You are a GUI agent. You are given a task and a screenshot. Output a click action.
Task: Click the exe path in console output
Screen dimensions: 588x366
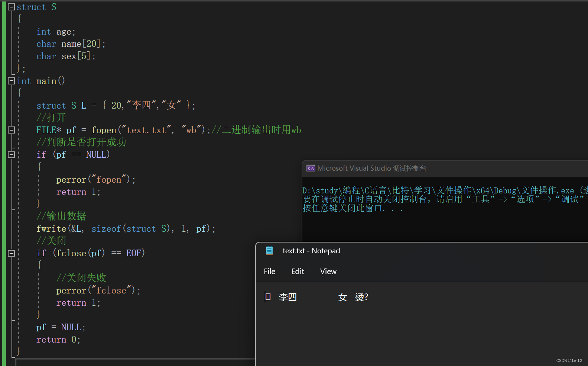coord(438,190)
